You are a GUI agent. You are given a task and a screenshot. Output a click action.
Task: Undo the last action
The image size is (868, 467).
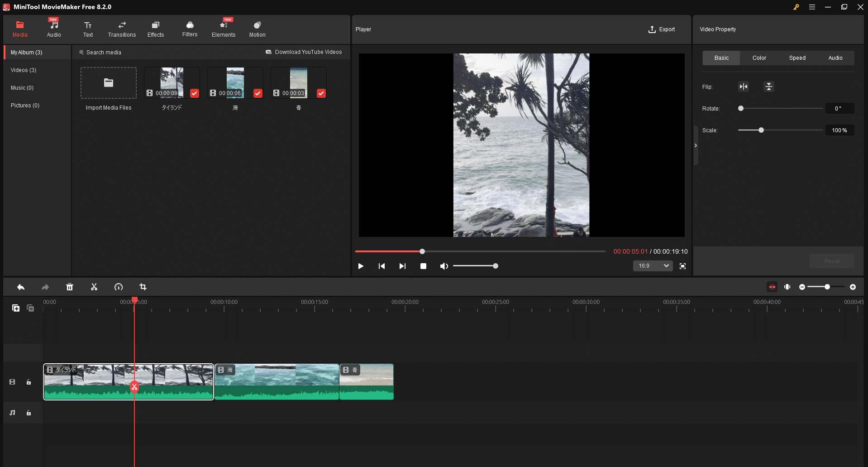[x=21, y=287]
